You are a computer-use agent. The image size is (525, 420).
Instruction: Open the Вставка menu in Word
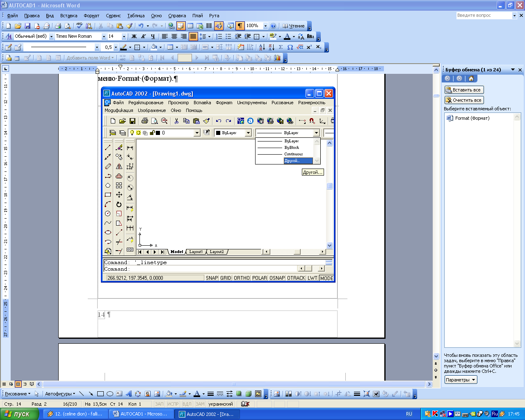click(68, 16)
